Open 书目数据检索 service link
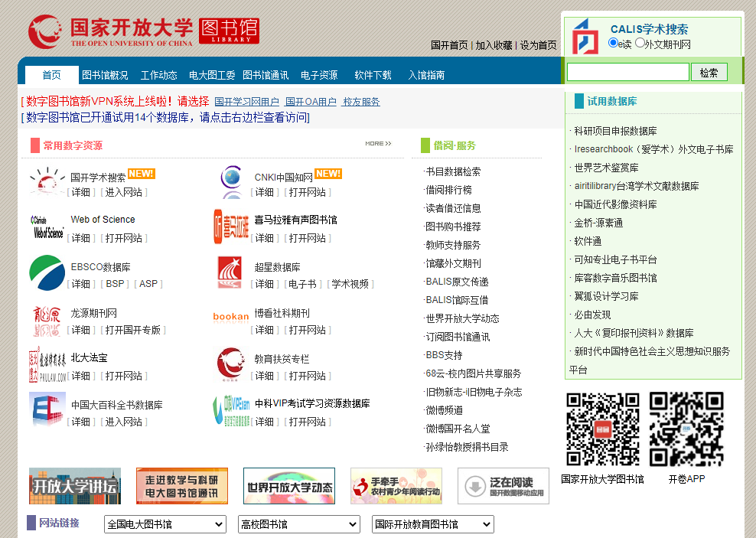The height and width of the screenshot is (538, 756). tap(453, 171)
